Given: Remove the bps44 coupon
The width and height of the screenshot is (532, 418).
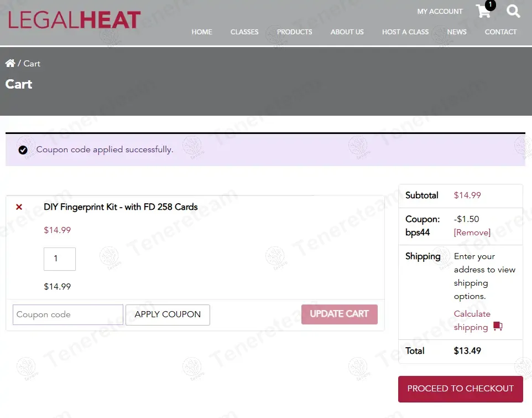Looking at the screenshot, I should pos(472,233).
